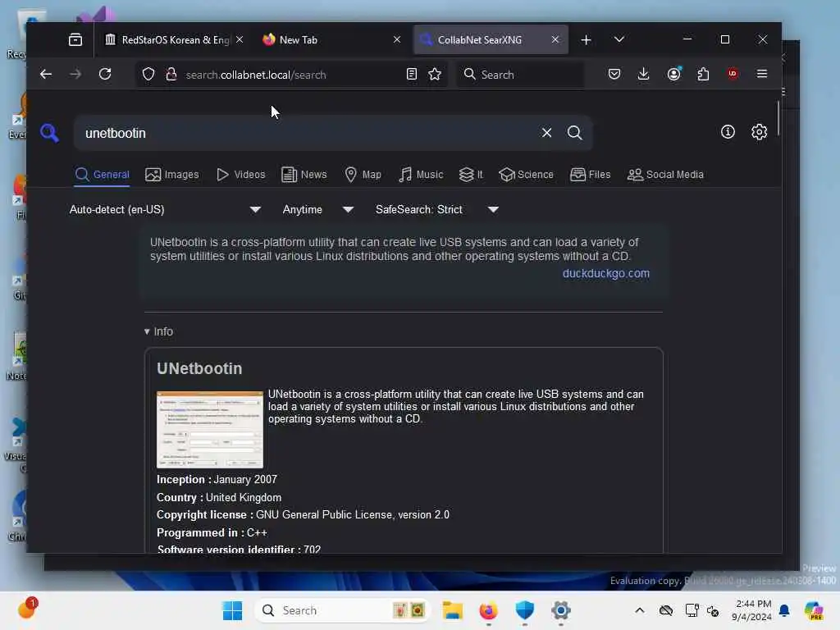Switch to Images category

[172, 175]
